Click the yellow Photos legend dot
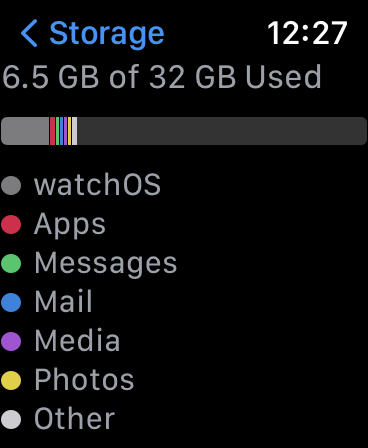Image resolution: width=368 pixels, height=448 pixels. [x=11, y=380]
